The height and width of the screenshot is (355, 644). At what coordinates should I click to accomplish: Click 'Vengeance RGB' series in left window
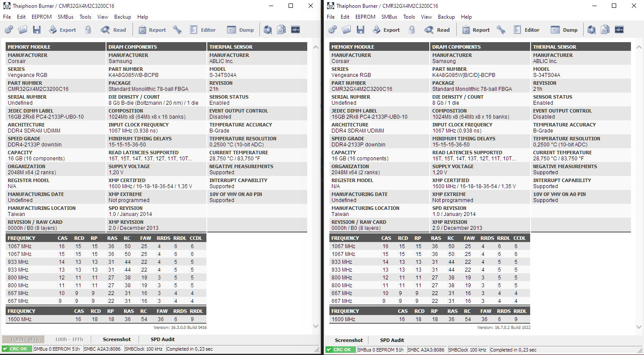[x=27, y=75]
